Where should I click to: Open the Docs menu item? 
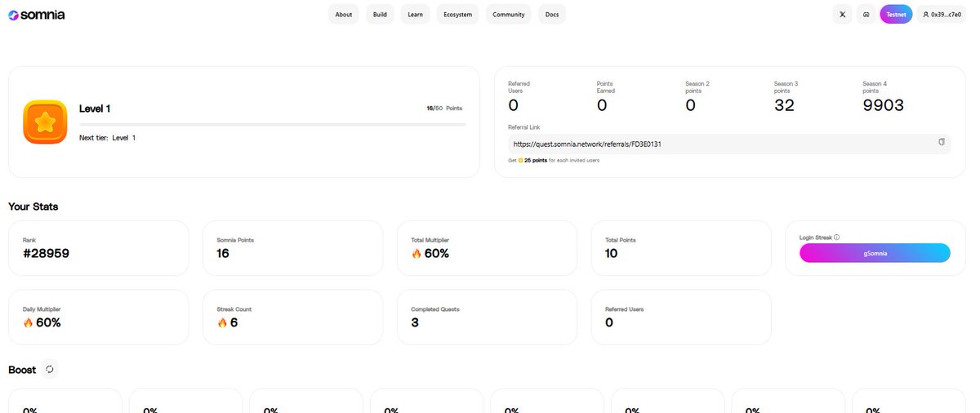(x=552, y=15)
